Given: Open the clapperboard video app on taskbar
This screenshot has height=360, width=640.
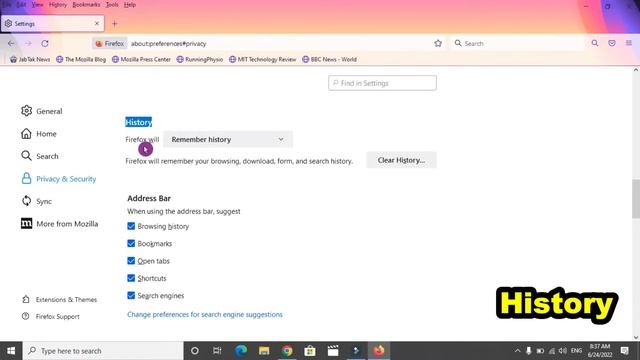Looking at the screenshot, I should click(333, 351).
